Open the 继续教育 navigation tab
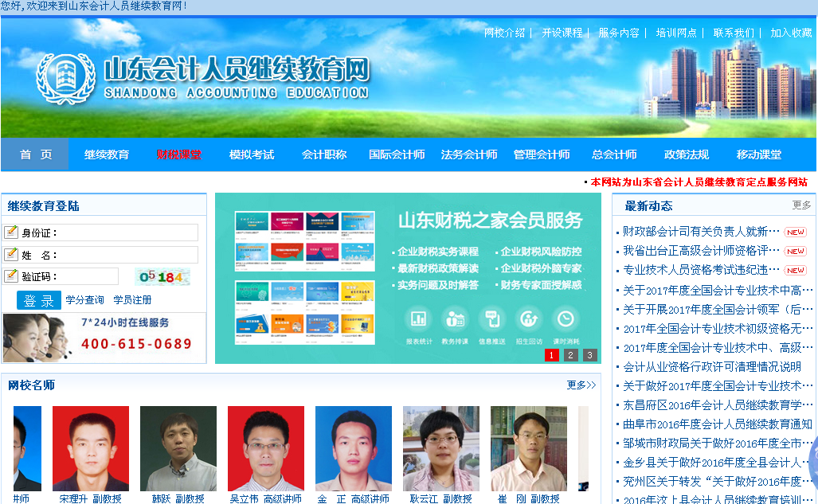818x504 pixels. click(x=107, y=154)
